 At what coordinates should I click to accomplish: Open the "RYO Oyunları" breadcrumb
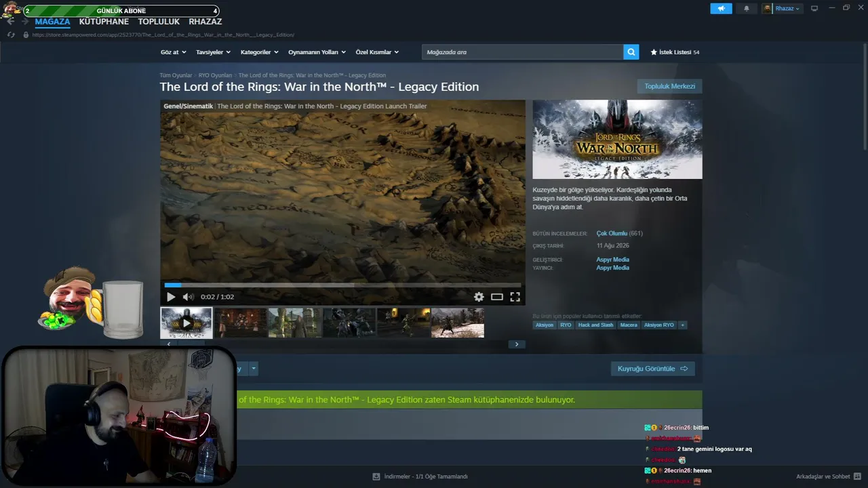click(215, 75)
